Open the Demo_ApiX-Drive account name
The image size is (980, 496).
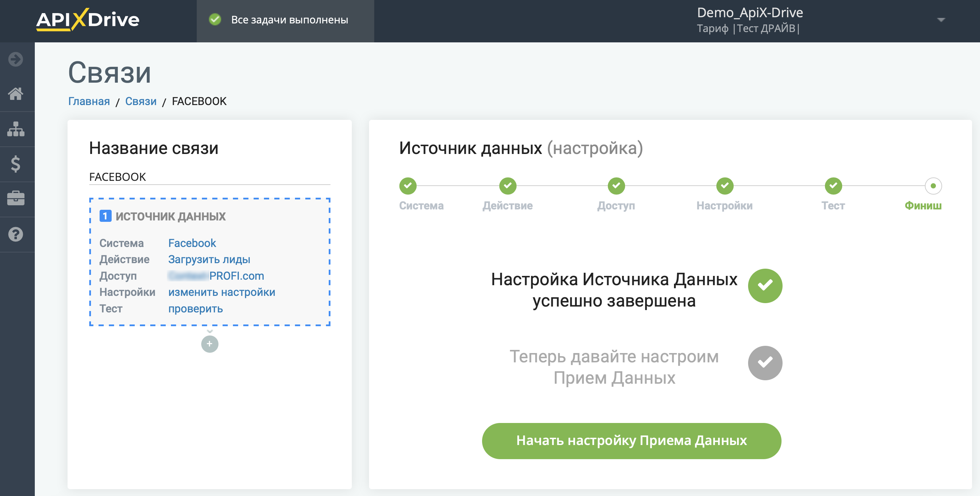(750, 13)
